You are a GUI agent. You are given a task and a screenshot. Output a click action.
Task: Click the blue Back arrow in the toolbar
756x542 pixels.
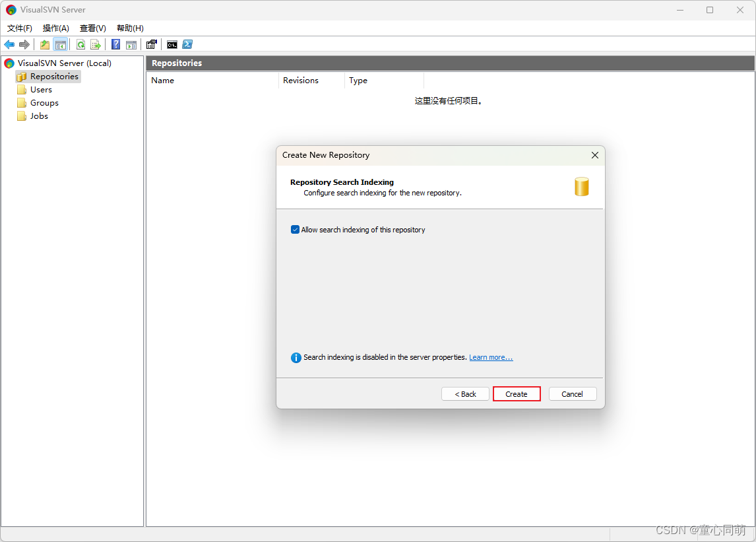pyautogui.click(x=9, y=45)
